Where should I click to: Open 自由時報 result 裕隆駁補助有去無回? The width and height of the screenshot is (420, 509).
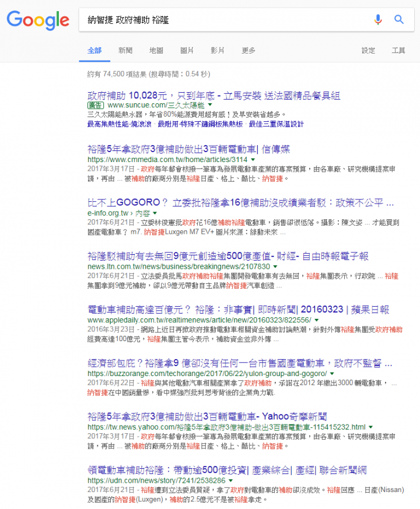228,257
